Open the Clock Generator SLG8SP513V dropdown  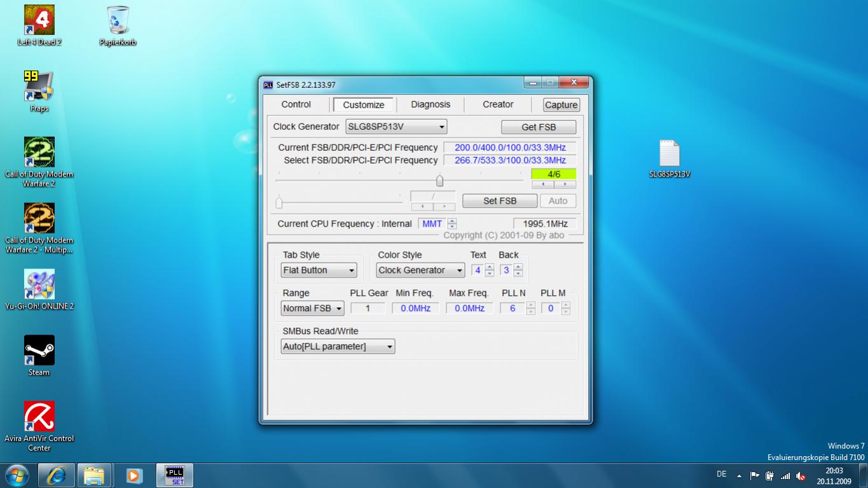[x=396, y=127]
